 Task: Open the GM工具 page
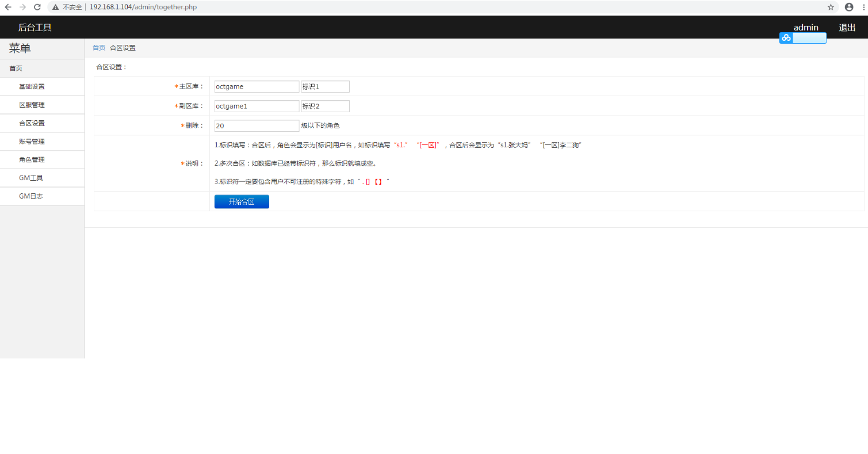[31, 178]
